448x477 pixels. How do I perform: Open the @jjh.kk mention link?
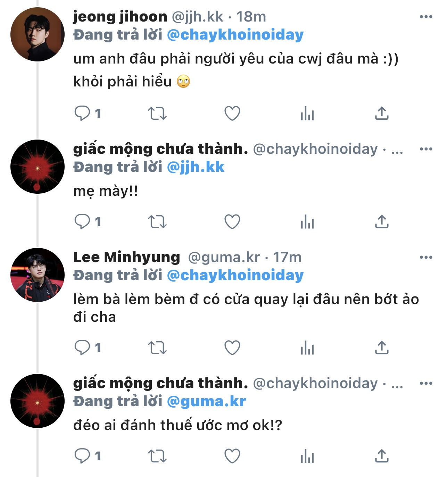click(x=196, y=167)
